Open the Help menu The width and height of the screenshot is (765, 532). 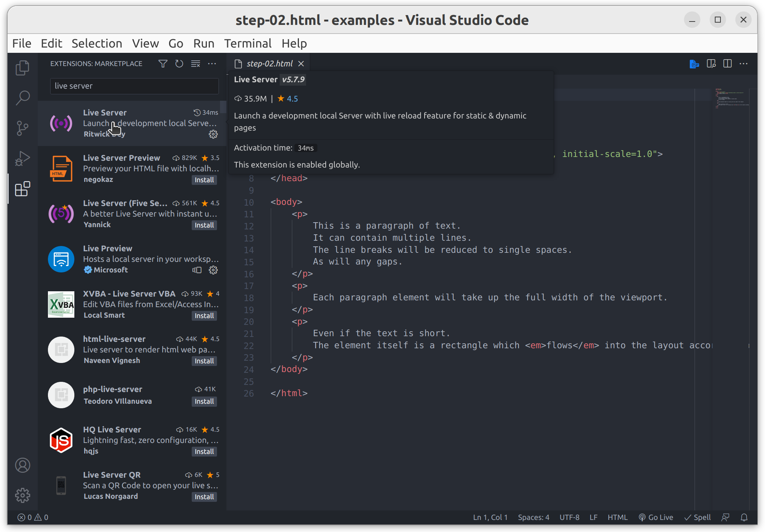tap(294, 43)
